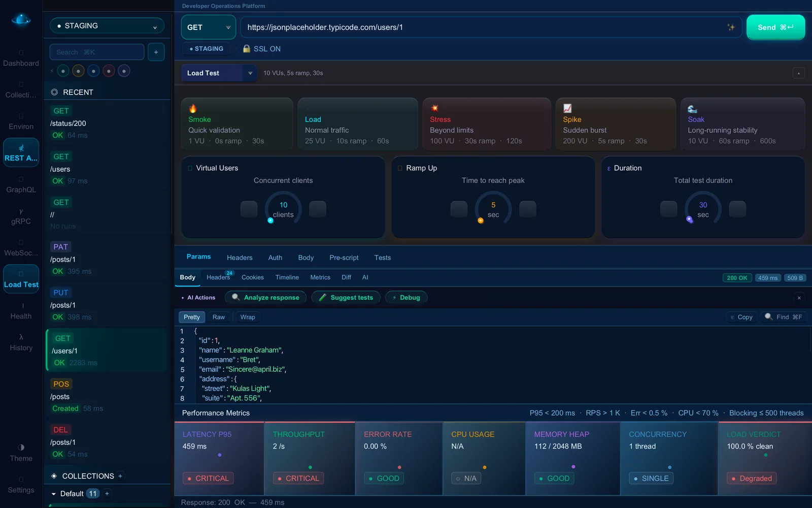Add a new collection via plus icon

[x=120, y=476]
